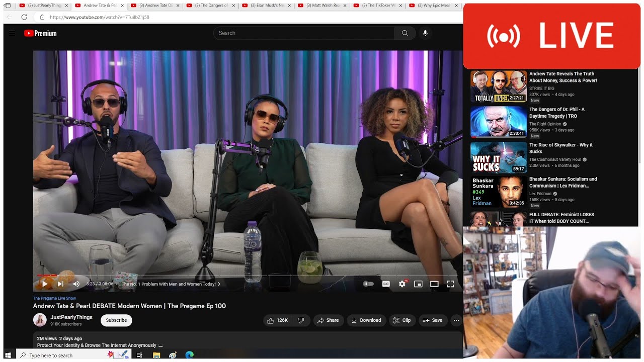Open 'The Dangers of Dr. Phil' video title
This screenshot has width=644, height=362.
click(x=557, y=113)
